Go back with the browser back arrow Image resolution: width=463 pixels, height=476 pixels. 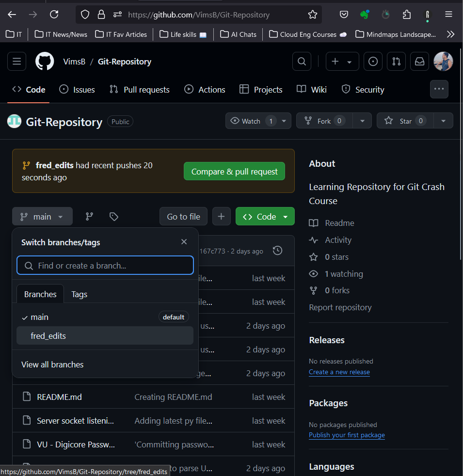point(12,14)
